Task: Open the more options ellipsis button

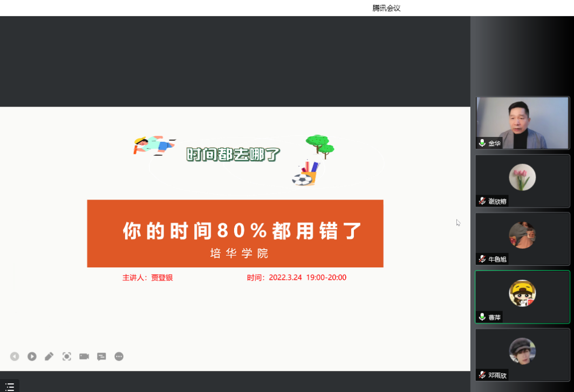Action: coord(119,356)
